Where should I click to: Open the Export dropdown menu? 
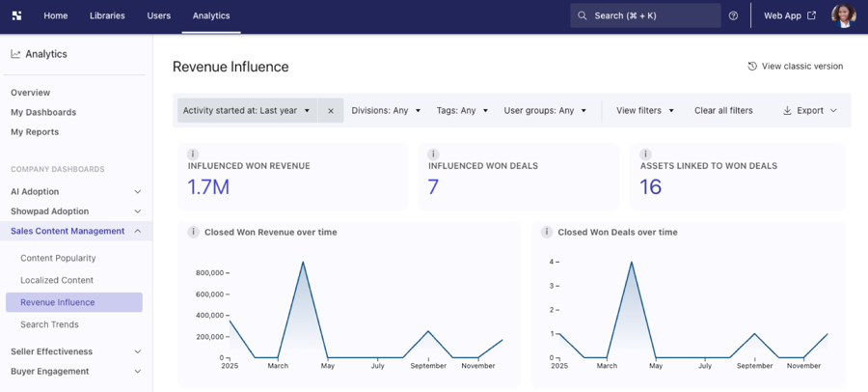coord(810,110)
